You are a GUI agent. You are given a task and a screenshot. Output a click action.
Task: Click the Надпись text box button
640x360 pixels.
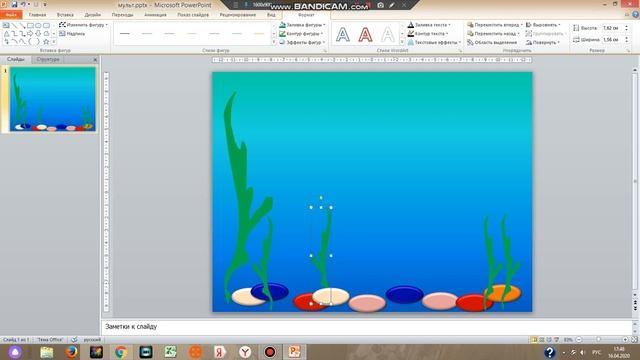[72, 33]
